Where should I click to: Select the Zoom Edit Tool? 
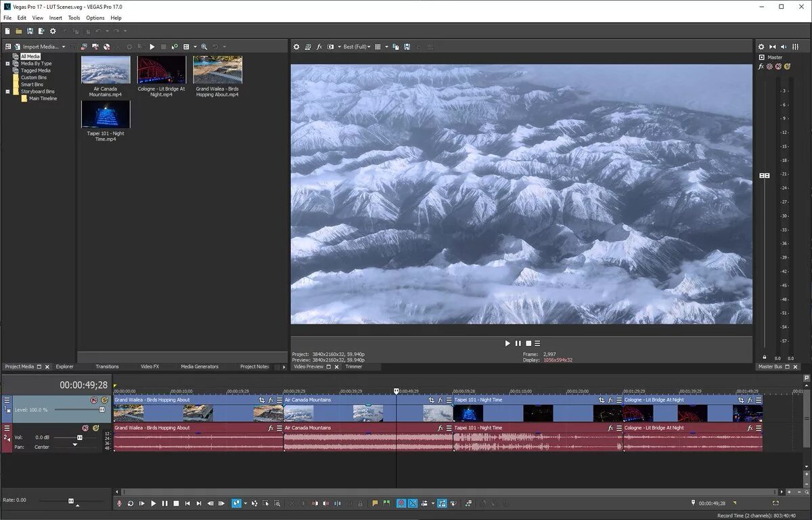277,504
